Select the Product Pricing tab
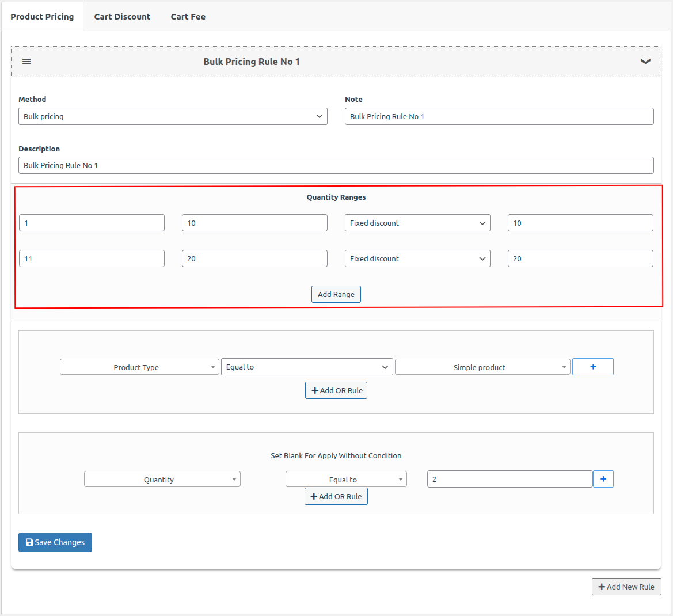The image size is (673, 616). pos(41,16)
